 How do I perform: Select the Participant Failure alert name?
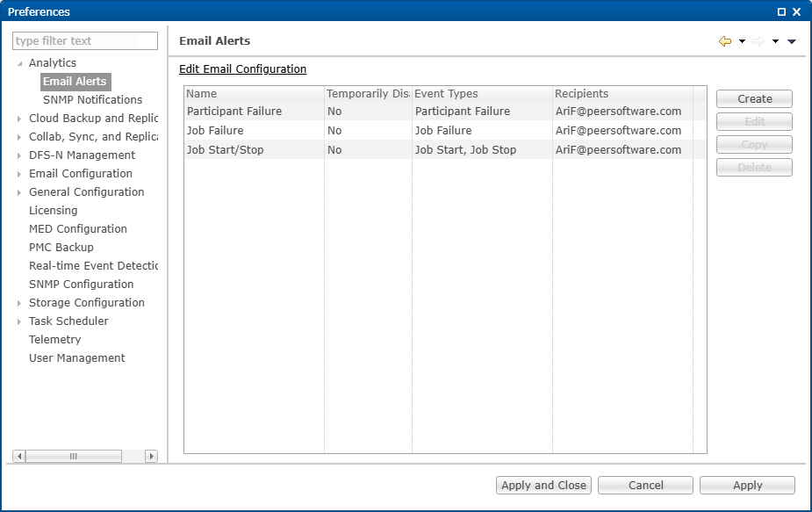point(234,112)
